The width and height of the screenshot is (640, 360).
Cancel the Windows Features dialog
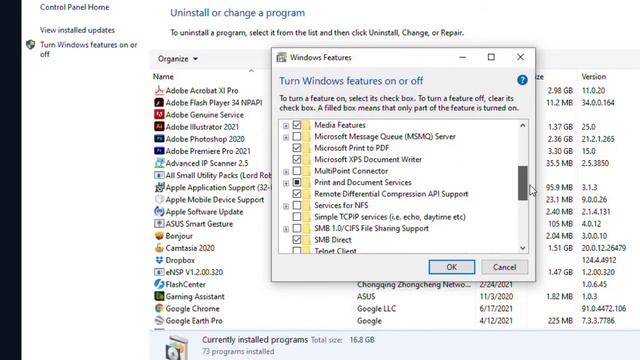[x=504, y=267]
